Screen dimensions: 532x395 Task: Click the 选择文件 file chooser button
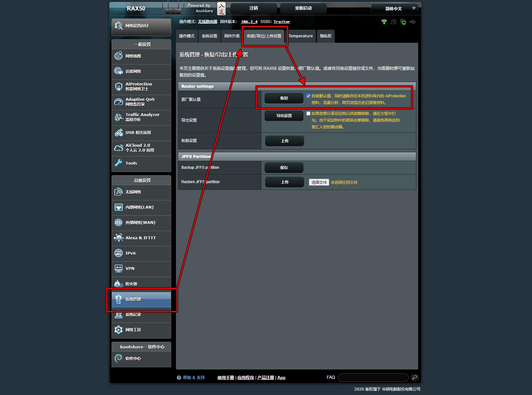point(319,182)
